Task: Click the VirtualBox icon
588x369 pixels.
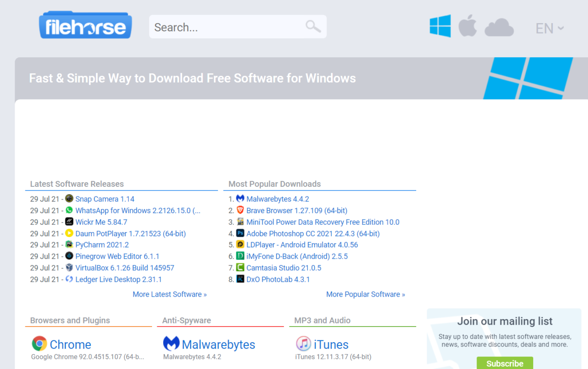Action: tap(69, 268)
